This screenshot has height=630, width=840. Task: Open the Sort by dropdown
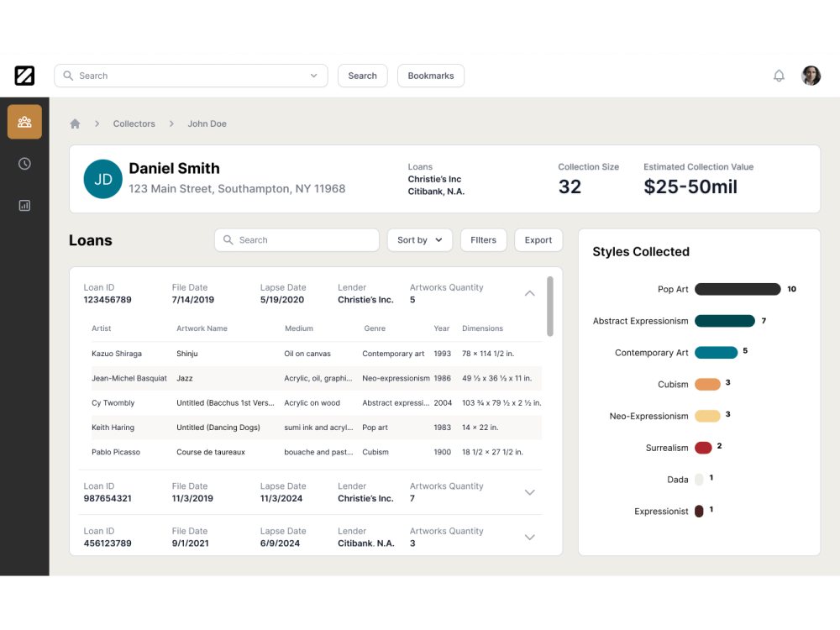(419, 239)
